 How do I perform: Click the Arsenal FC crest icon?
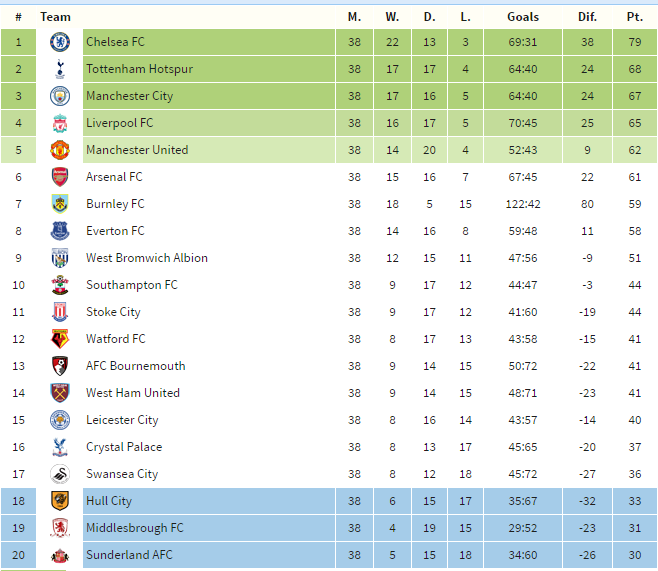pos(60,177)
